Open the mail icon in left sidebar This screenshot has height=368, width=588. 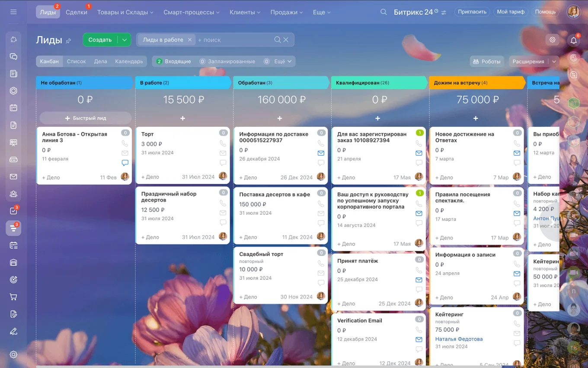click(x=13, y=177)
